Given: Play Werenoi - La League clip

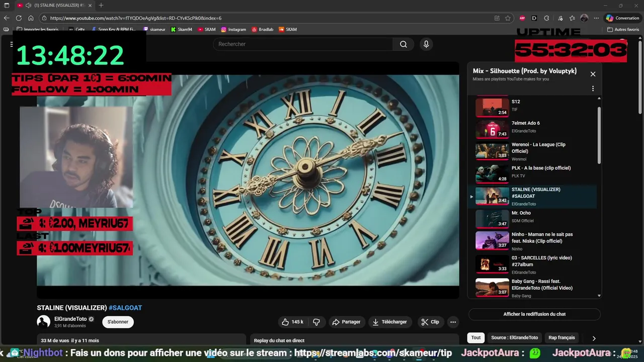Looking at the screenshot, I should pyautogui.click(x=533, y=151).
